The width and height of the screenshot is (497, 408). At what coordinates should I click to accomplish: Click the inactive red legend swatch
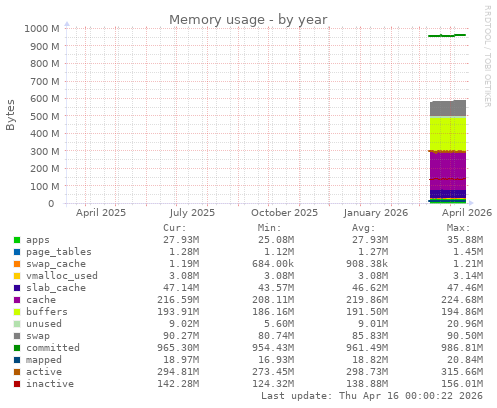click(x=17, y=384)
